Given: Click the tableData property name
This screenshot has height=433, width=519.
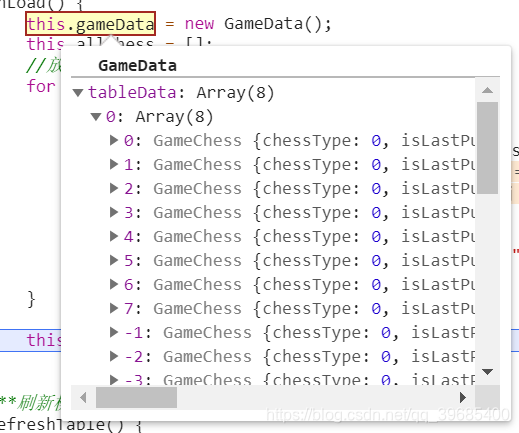Looking at the screenshot, I should pyautogui.click(x=132, y=92).
